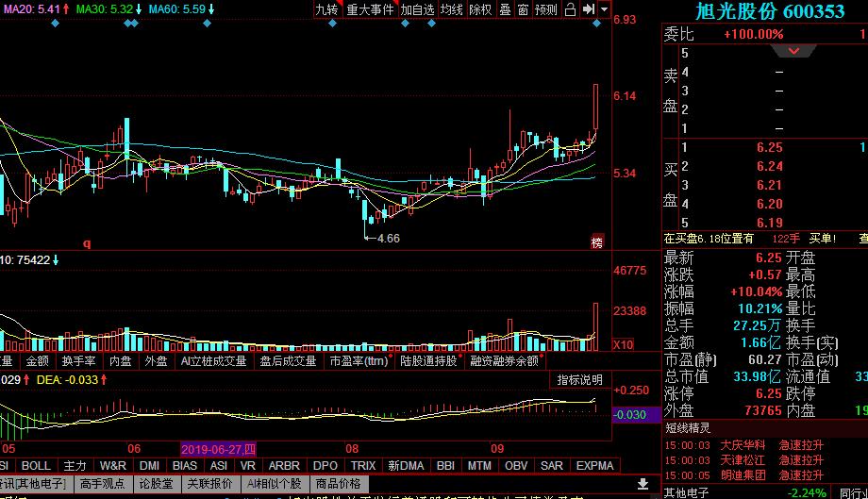Click the 叠 overlay toolbar icon
868x499 pixels.
coord(505,9)
